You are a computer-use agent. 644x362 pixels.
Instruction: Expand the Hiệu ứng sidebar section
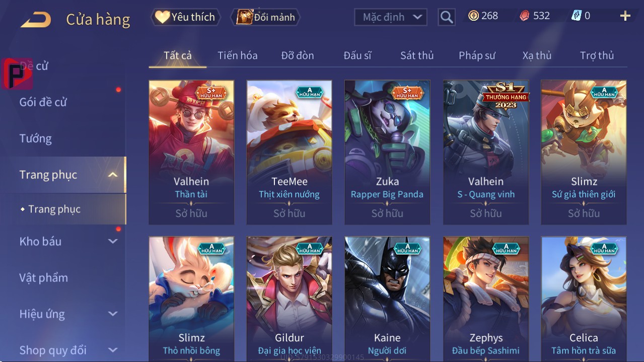pos(113,314)
